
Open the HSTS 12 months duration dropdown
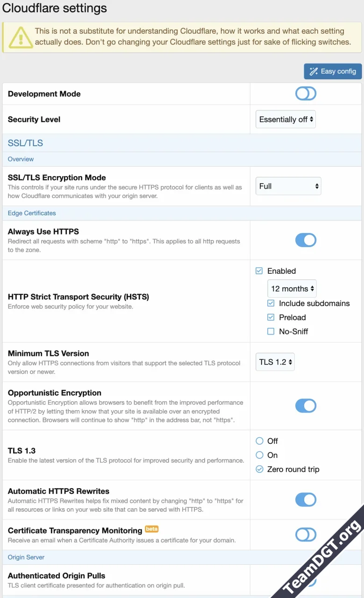[x=292, y=288]
